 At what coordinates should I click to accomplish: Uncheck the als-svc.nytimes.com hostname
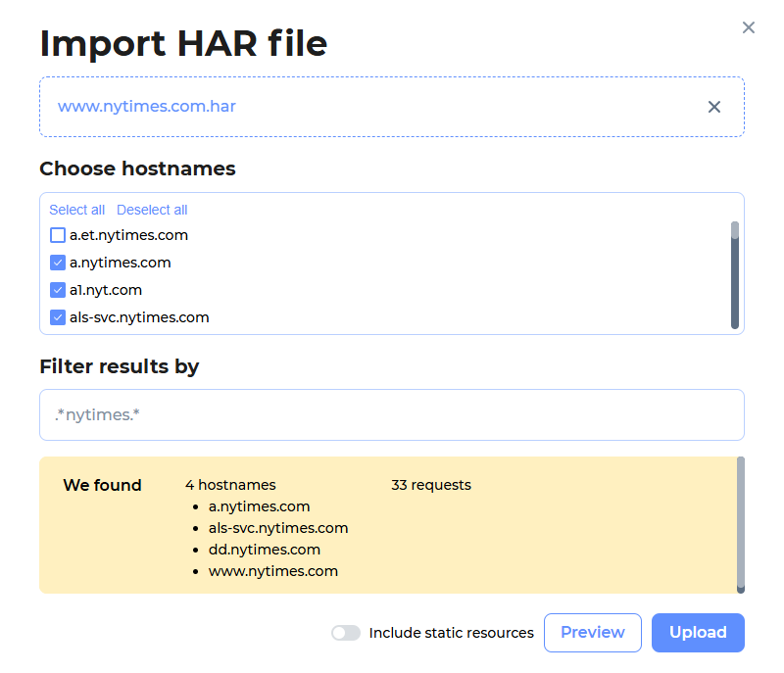pyautogui.click(x=57, y=317)
